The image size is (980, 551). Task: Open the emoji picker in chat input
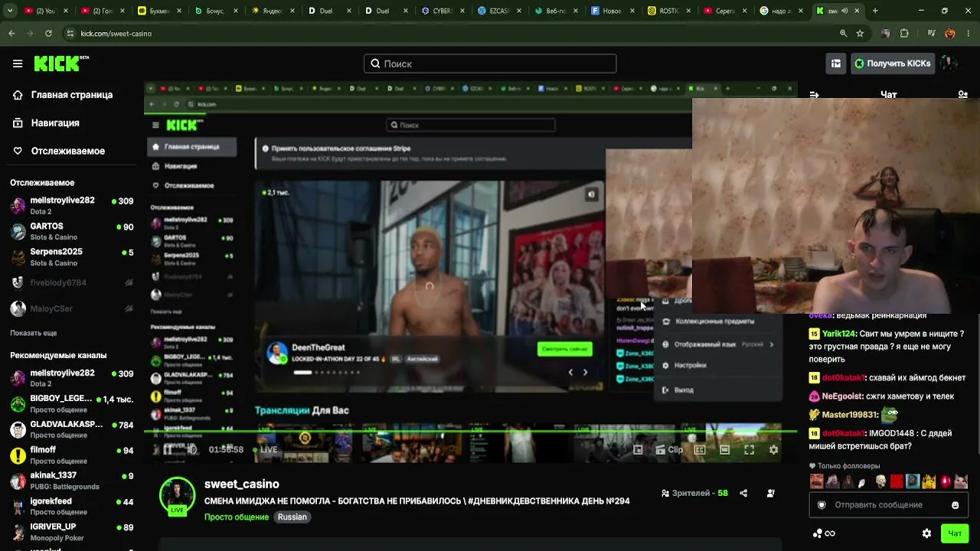(955, 505)
